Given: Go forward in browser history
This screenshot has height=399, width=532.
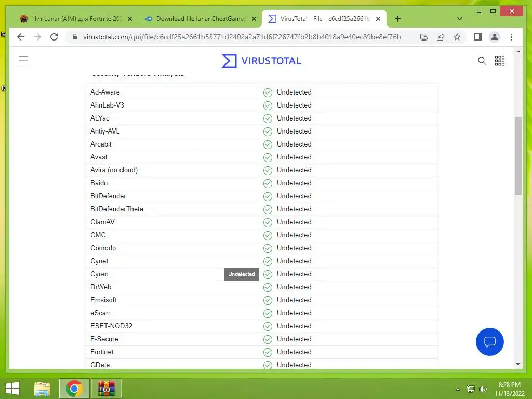Looking at the screenshot, I should click(37, 37).
